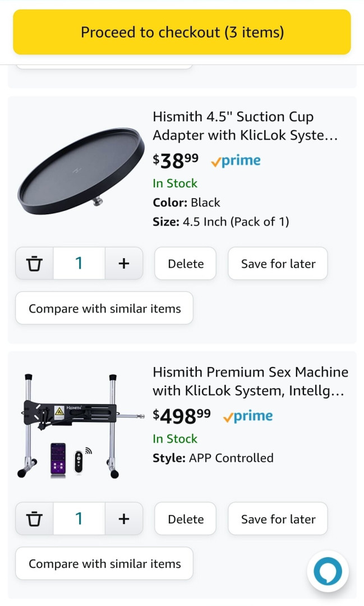The image size is (364, 606).
Task: Click Prime badge beside the $498.99 price
Action: (x=247, y=416)
